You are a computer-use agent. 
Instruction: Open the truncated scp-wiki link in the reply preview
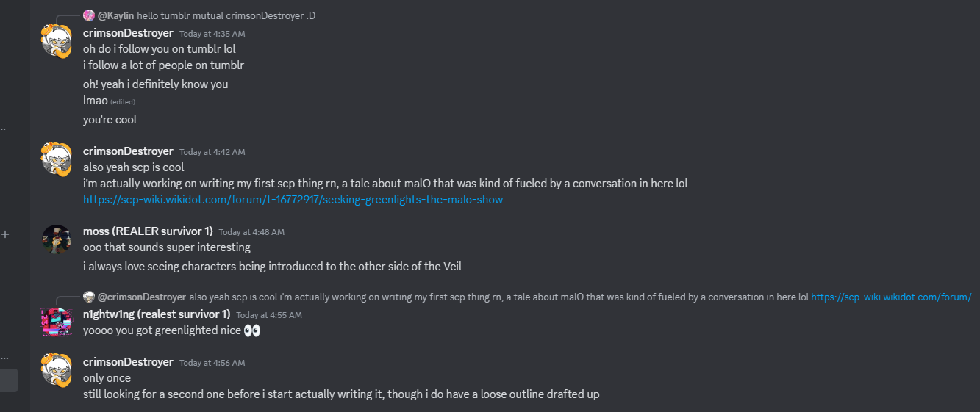tap(895, 297)
